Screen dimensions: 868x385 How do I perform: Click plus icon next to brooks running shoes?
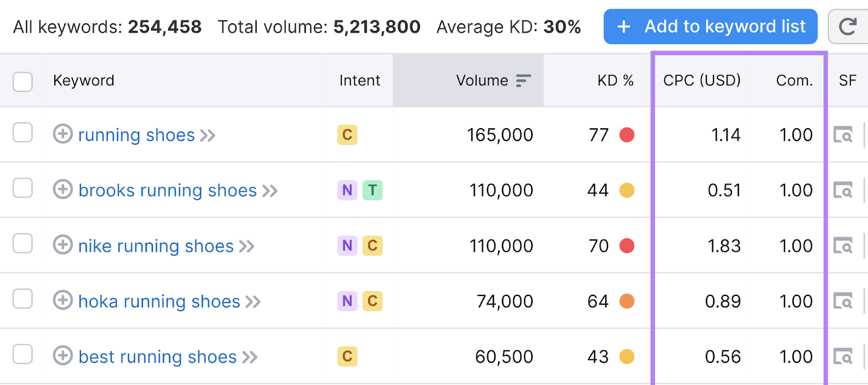pos(63,189)
